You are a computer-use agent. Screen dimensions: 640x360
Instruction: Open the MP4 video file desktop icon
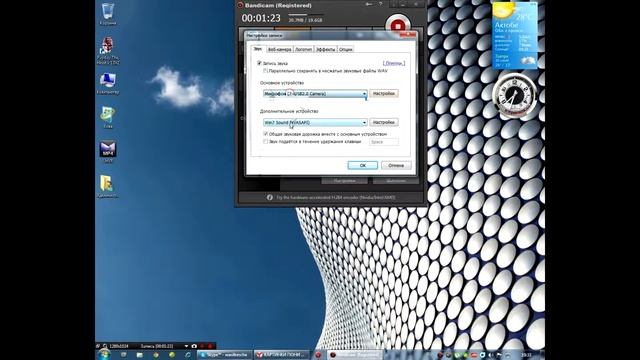click(x=108, y=151)
